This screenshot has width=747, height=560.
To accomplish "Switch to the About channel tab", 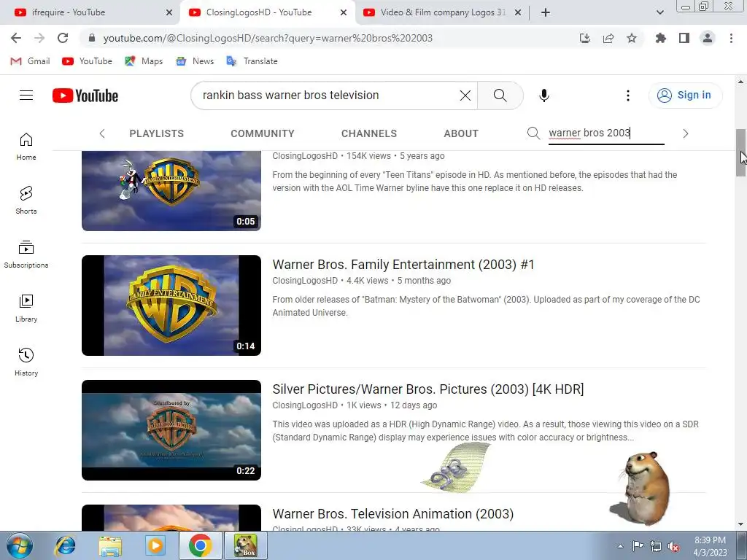I will pos(461,133).
